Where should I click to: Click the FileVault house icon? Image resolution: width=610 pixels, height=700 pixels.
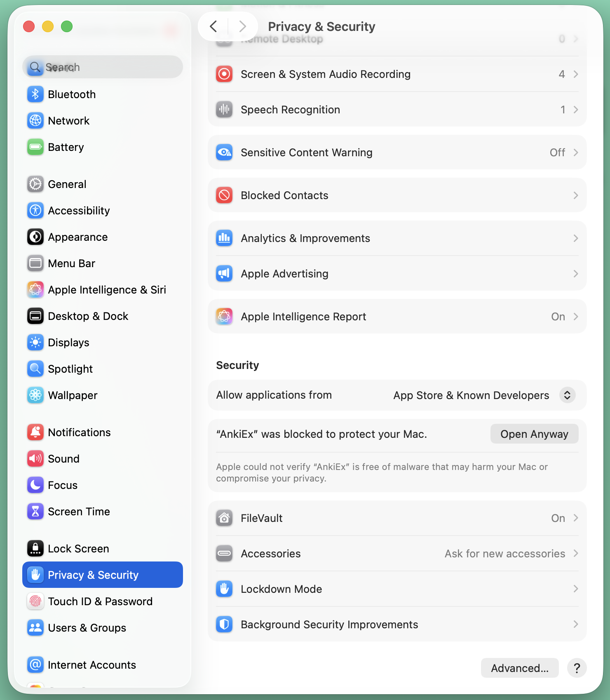[x=224, y=518]
